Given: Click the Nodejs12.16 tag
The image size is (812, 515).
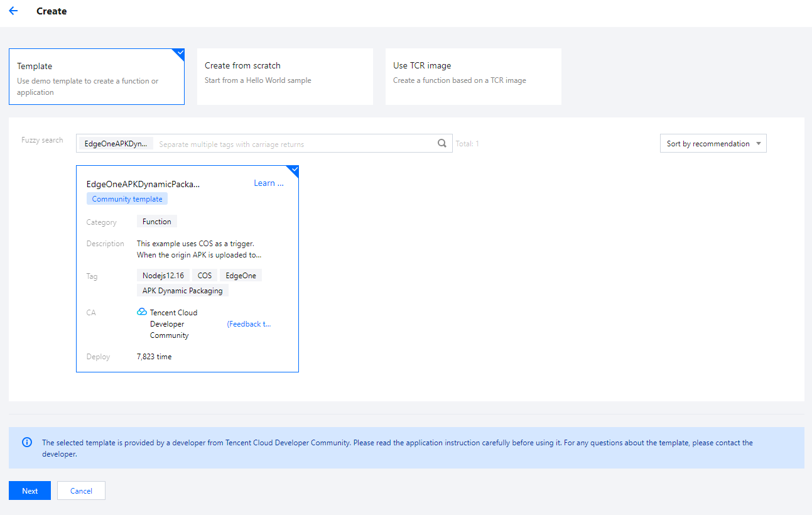Looking at the screenshot, I should click(163, 276).
